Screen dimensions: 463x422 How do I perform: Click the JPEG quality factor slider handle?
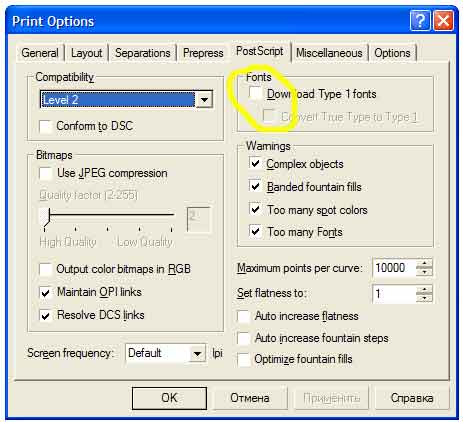(45, 217)
